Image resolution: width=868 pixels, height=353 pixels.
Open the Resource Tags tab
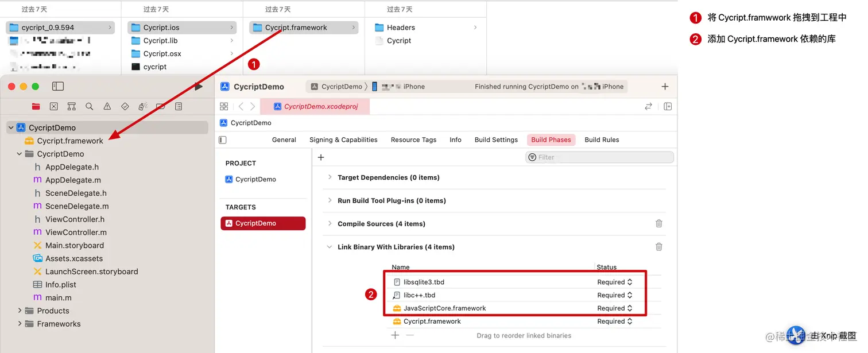click(x=413, y=139)
